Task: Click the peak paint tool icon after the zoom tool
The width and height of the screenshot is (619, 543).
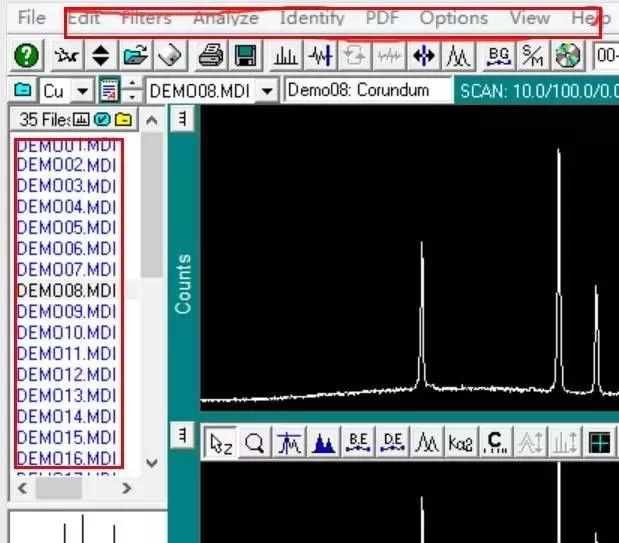Action: [289, 443]
